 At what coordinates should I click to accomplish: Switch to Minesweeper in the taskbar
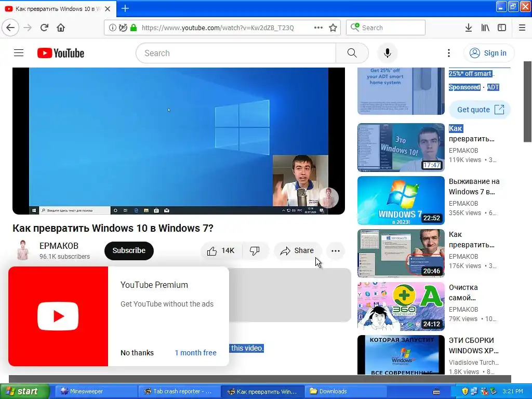click(95, 391)
